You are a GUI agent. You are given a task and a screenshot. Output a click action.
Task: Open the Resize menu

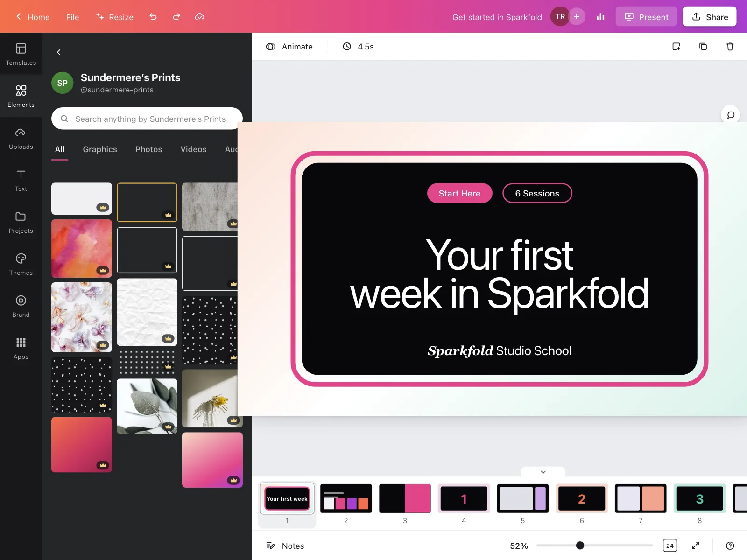[115, 17]
